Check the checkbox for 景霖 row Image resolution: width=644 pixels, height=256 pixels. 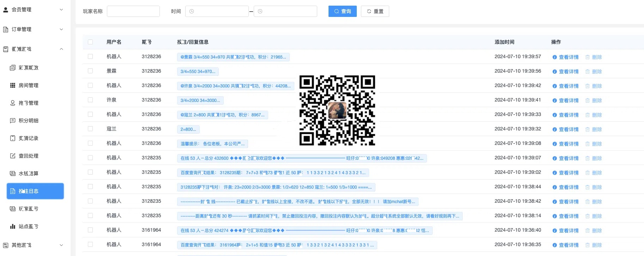[90, 71]
